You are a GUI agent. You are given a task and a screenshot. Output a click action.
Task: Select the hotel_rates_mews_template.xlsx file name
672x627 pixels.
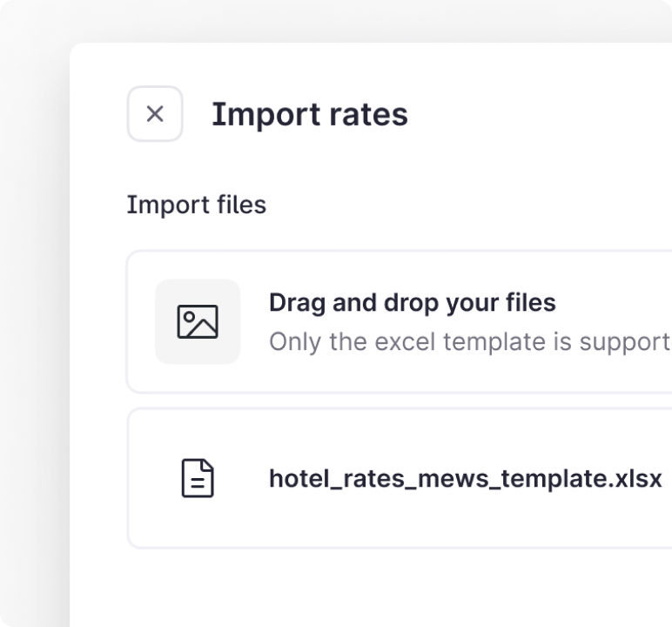(x=465, y=479)
